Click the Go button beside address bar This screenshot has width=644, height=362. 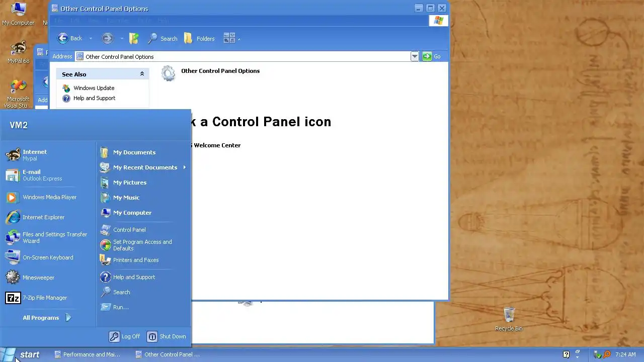(x=432, y=57)
